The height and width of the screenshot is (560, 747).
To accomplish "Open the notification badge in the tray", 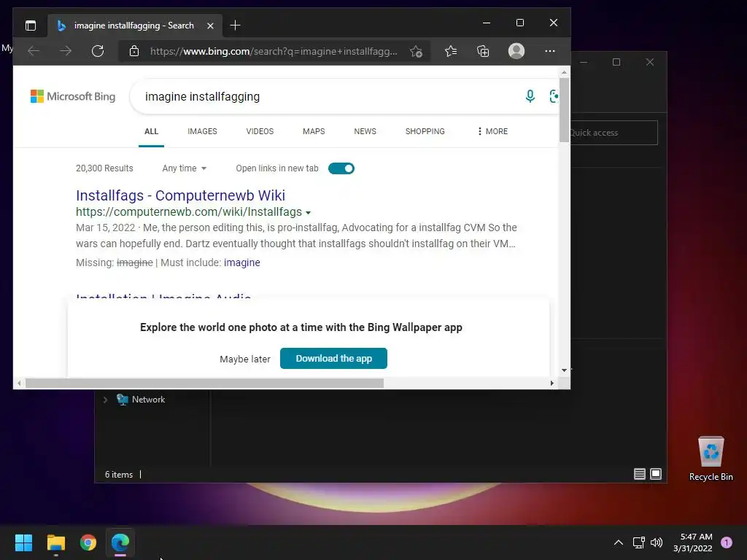I will point(727,542).
